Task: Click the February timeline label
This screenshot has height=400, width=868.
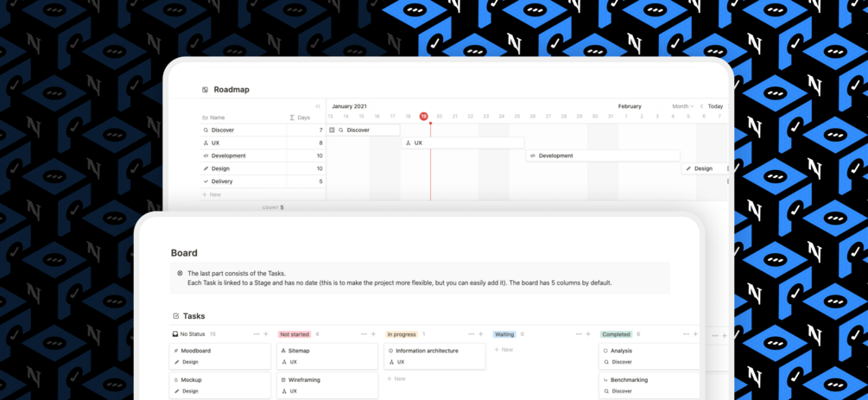Action: point(630,106)
